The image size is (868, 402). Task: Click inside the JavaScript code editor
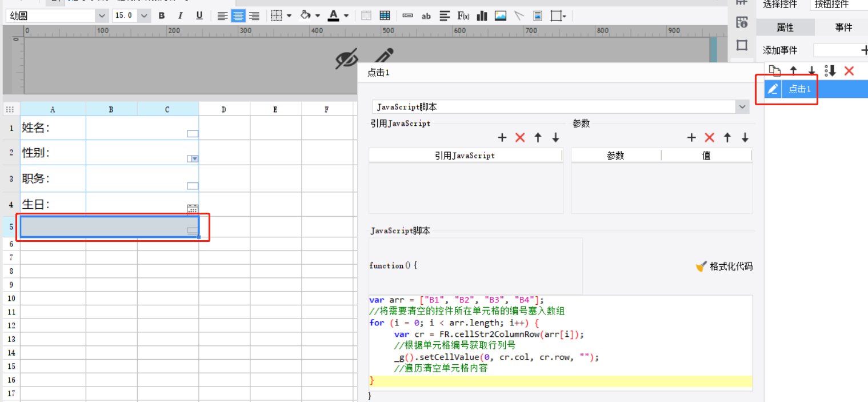(561, 343)
